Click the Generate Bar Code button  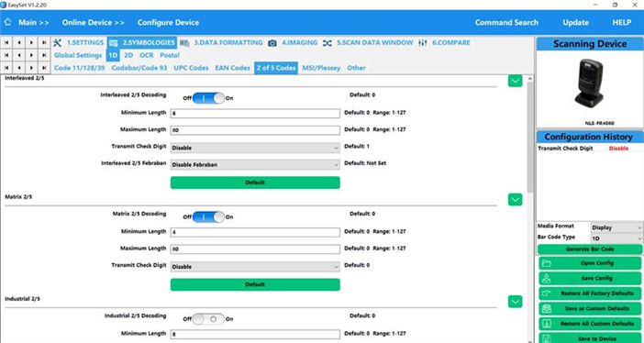tap(589, 249)
